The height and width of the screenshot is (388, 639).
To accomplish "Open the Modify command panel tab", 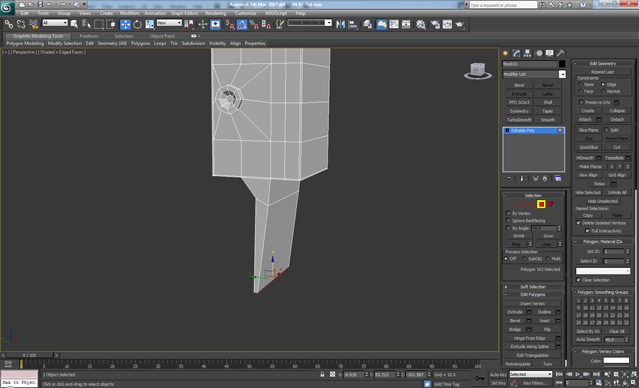I will (517, 53).
